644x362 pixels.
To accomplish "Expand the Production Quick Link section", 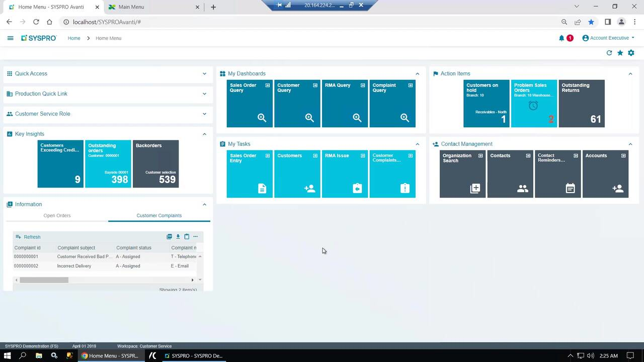I will click(204, 94).
